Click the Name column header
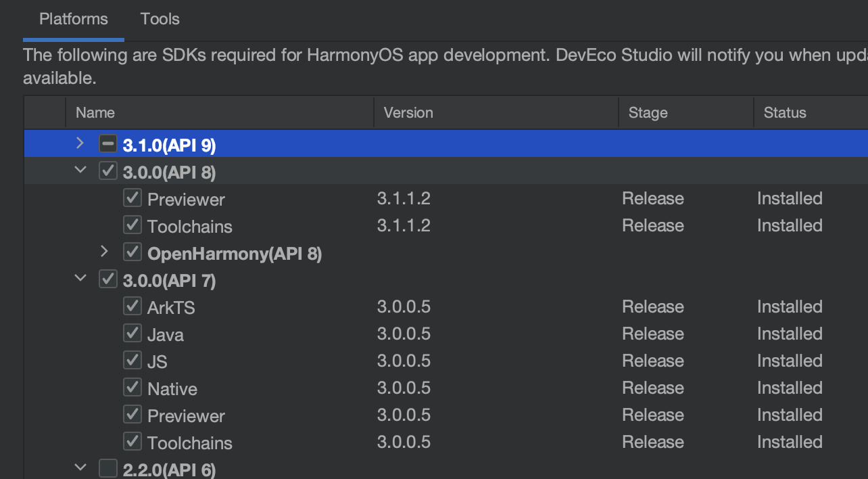 [x=220, y=112]
